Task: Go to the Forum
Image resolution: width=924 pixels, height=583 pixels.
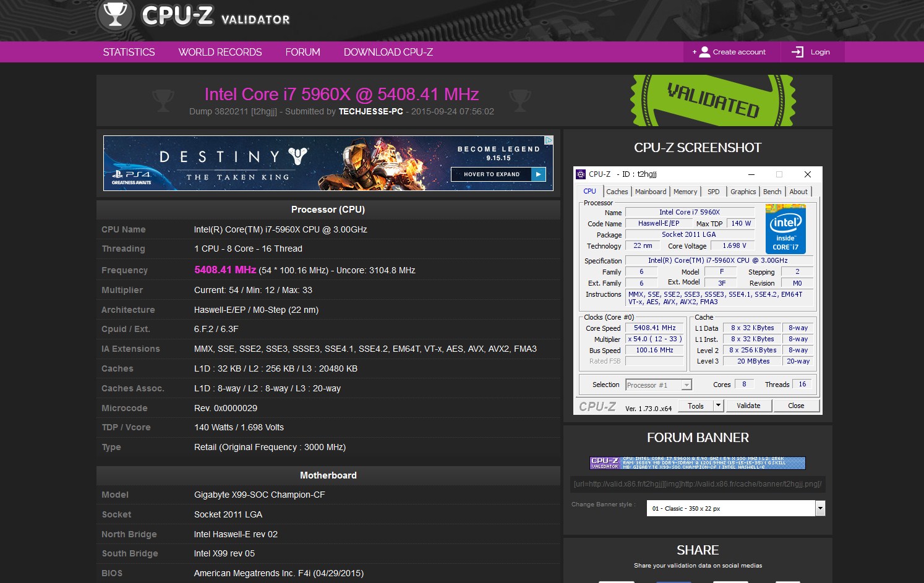Action: pos(302,52)
